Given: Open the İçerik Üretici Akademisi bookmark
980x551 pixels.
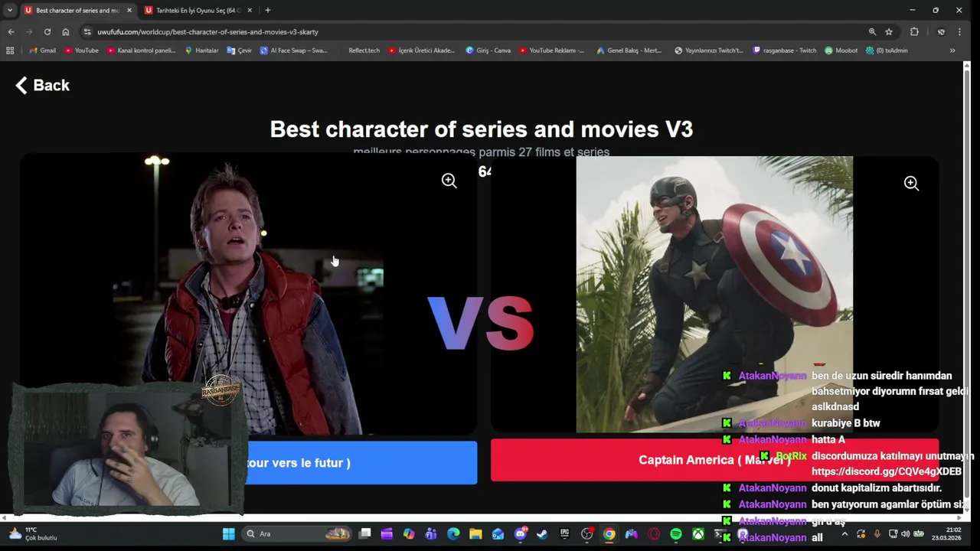Looking at the screenshot, I should click(x=422, y=51).
